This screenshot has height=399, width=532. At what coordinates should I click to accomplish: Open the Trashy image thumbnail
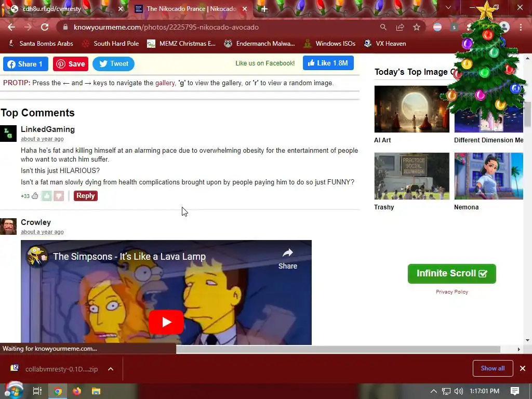pyautogui.click(x=411, y=176)
